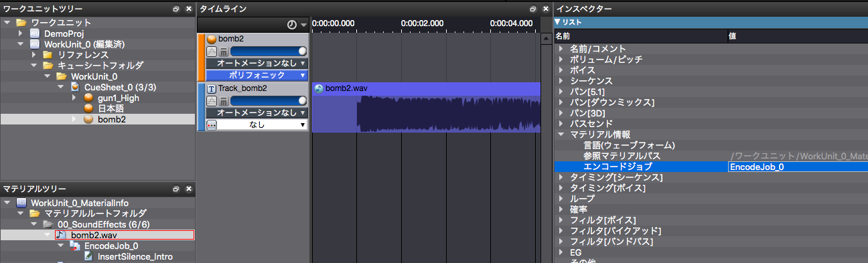Click the bomb2 cue volume slider

click(x=268, y=52)
